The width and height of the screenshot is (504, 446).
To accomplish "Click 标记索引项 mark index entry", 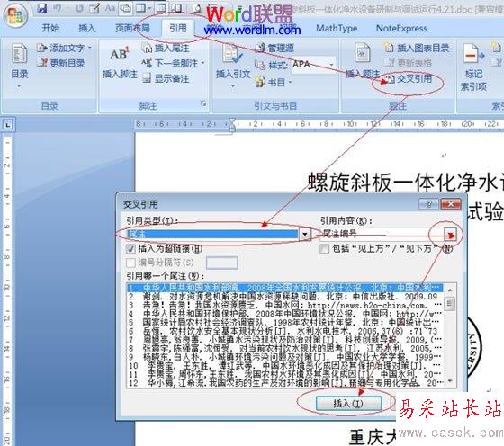I will (474, 67).
